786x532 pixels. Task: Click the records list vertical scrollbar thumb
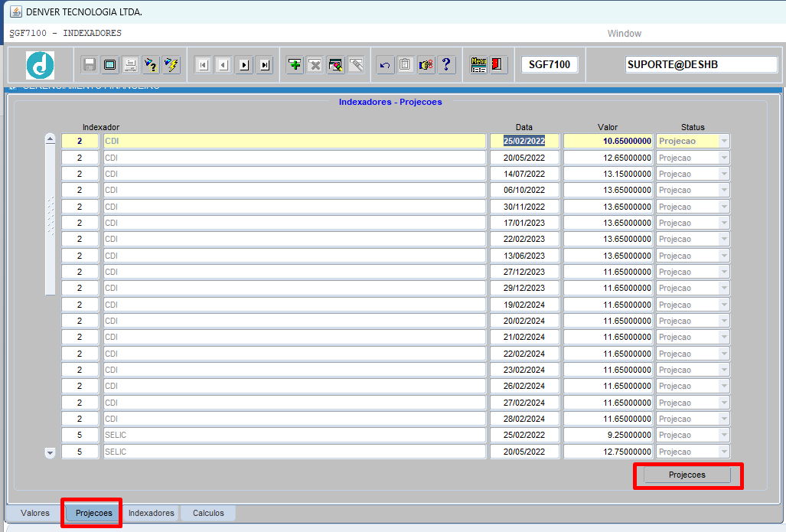coord(50,219)
